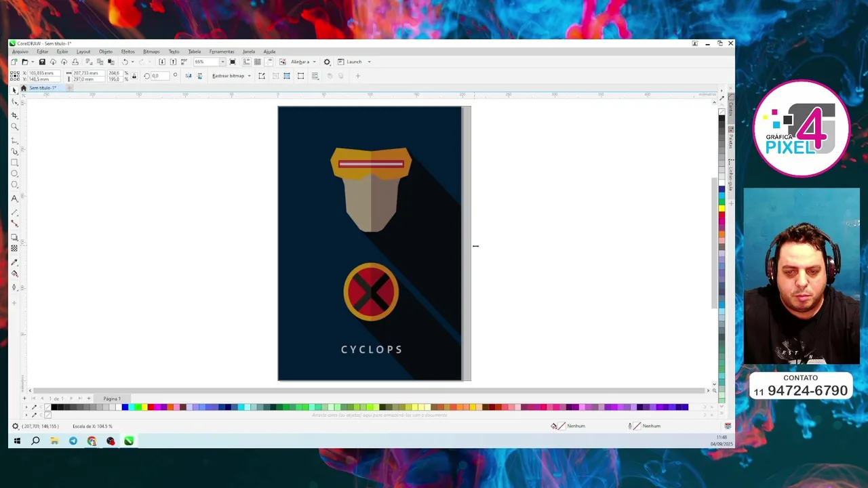Screen dimensions: 868x488
Task: Click the Export icon in the toolbar
Action: click(173, 62)
